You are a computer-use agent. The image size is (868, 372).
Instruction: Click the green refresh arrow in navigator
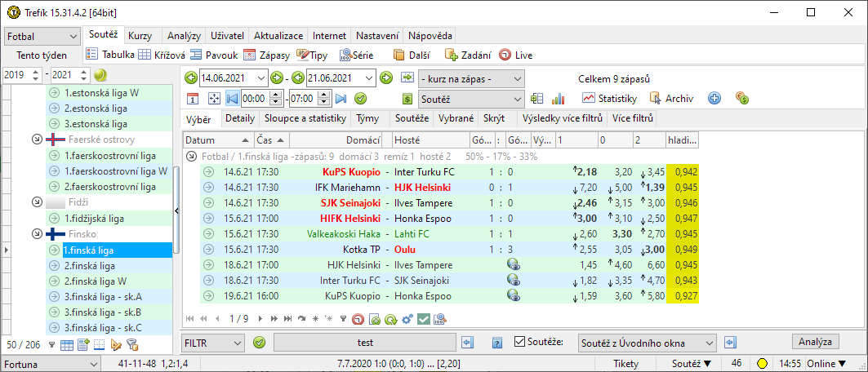391,318
